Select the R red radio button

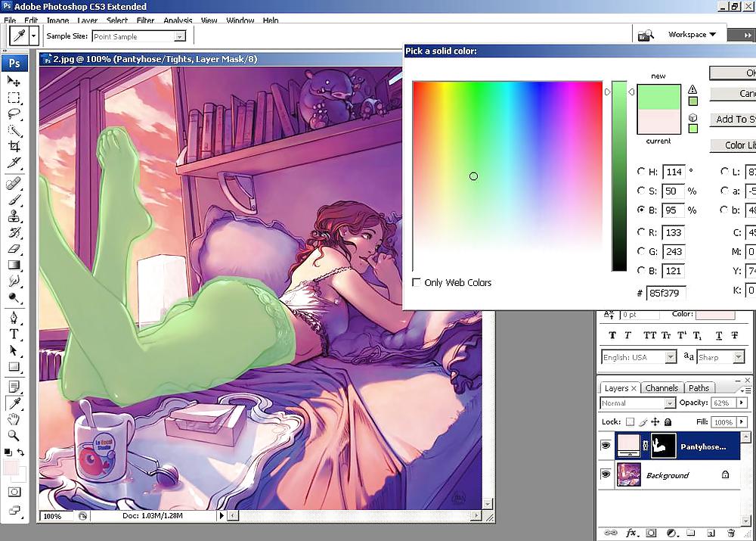tap(641, 232)
